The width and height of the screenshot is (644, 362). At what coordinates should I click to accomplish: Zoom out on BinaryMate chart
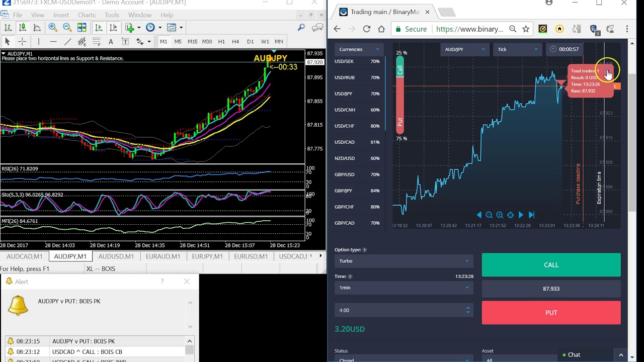click(x=489, y=215)
